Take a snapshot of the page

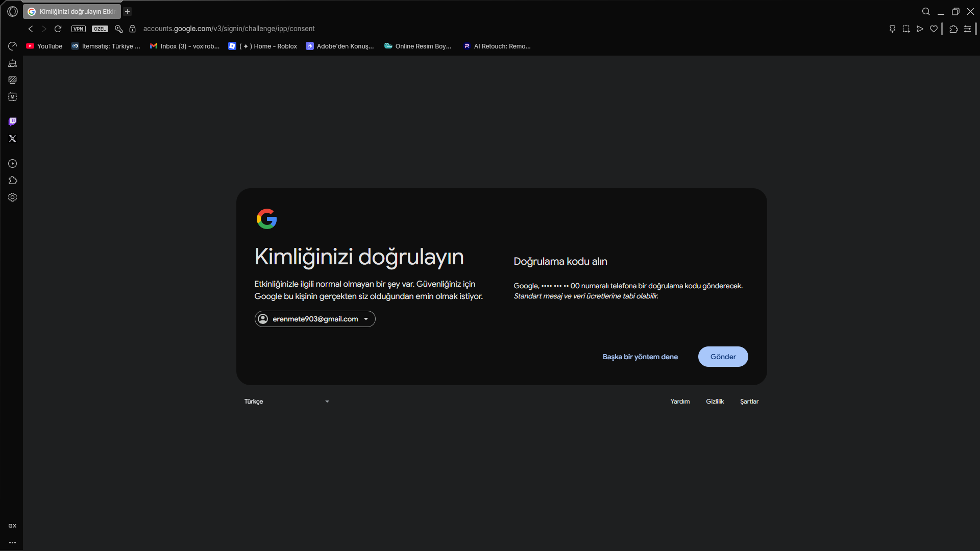click(x=906, y=29)
